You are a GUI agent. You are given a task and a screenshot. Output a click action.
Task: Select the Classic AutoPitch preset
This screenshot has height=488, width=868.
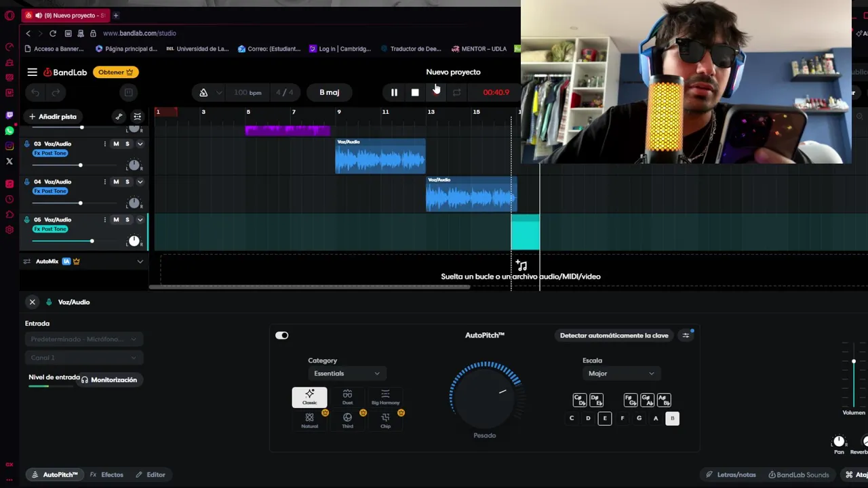(309, 397)
